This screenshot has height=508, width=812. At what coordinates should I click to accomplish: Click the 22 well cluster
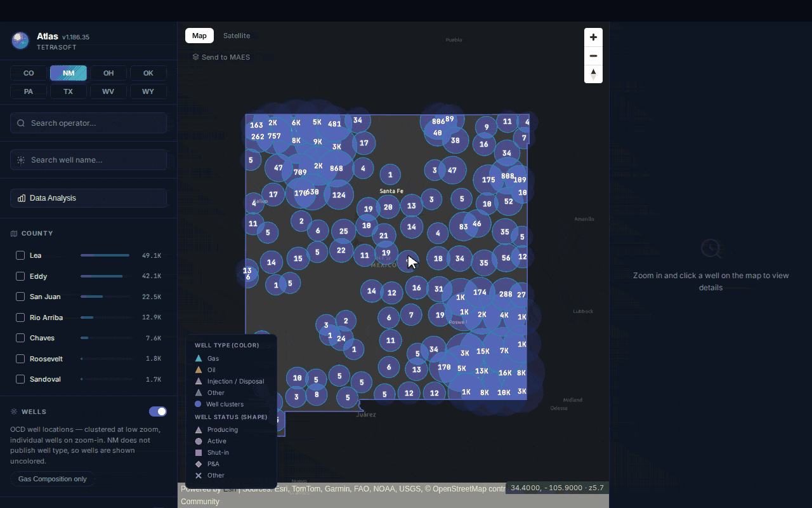[x=341, y=250]
